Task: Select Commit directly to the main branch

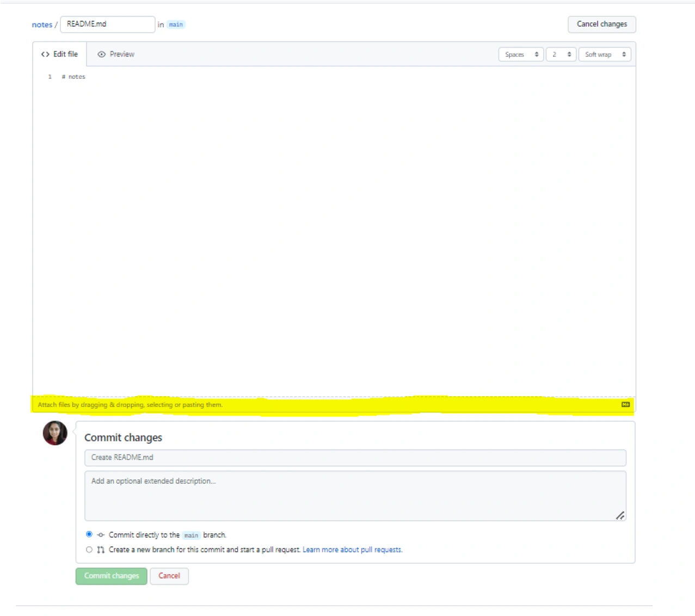Action: point(89,534)
